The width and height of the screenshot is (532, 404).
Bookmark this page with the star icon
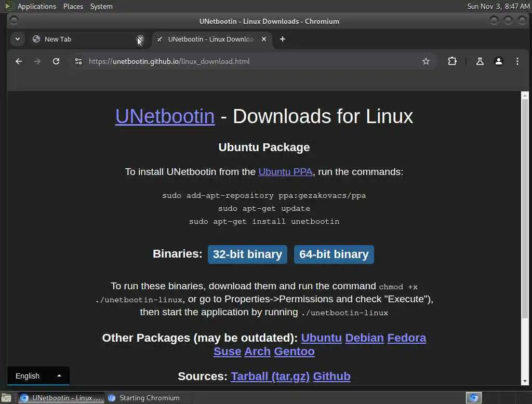pos(426,61)
